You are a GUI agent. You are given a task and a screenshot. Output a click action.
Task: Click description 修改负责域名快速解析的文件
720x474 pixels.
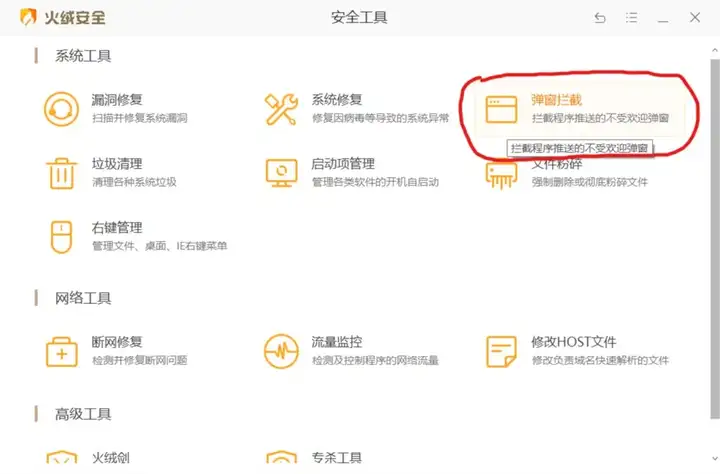click(600, 360)
